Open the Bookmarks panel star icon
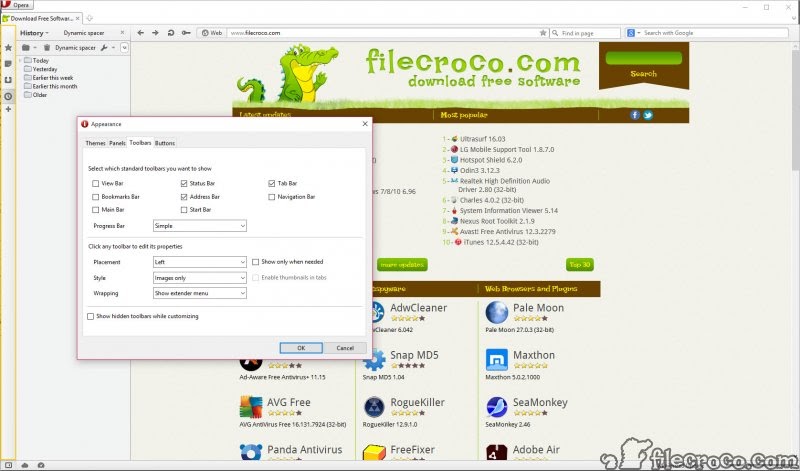Viewport: 800px width, 471px height. 8,47
